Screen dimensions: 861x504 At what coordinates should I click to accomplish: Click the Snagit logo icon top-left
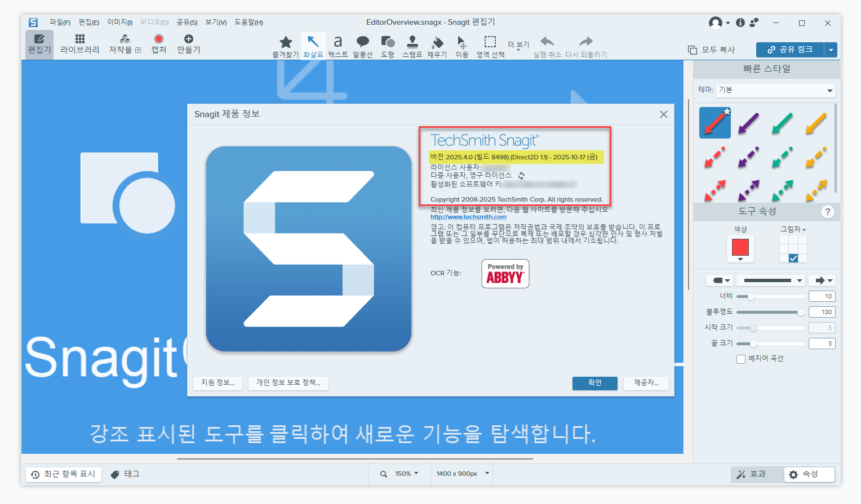tap(33, 23)
